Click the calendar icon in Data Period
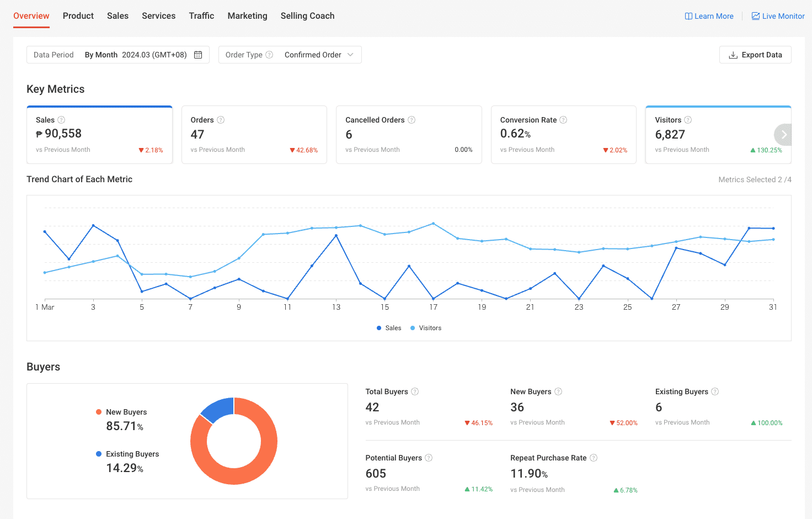Viewport: 812px width, 519px height. pyautogui.click(x=198, y=55)
